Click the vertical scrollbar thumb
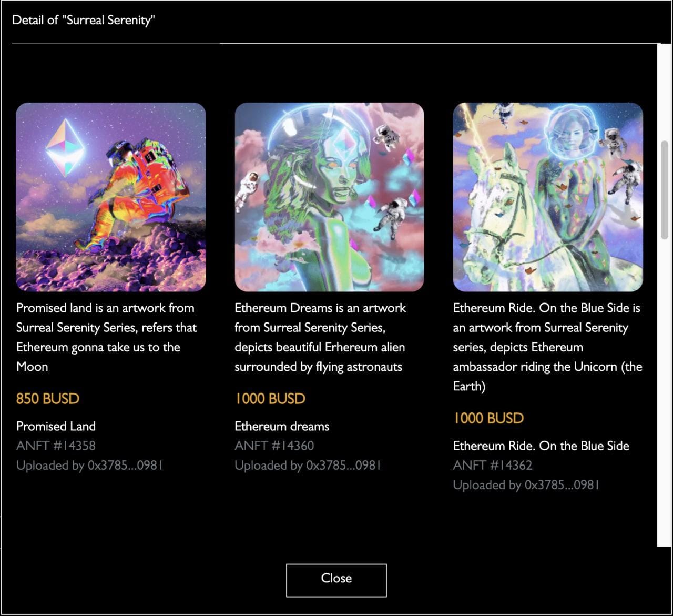This screenshot has width=673, height=616. 665,189
